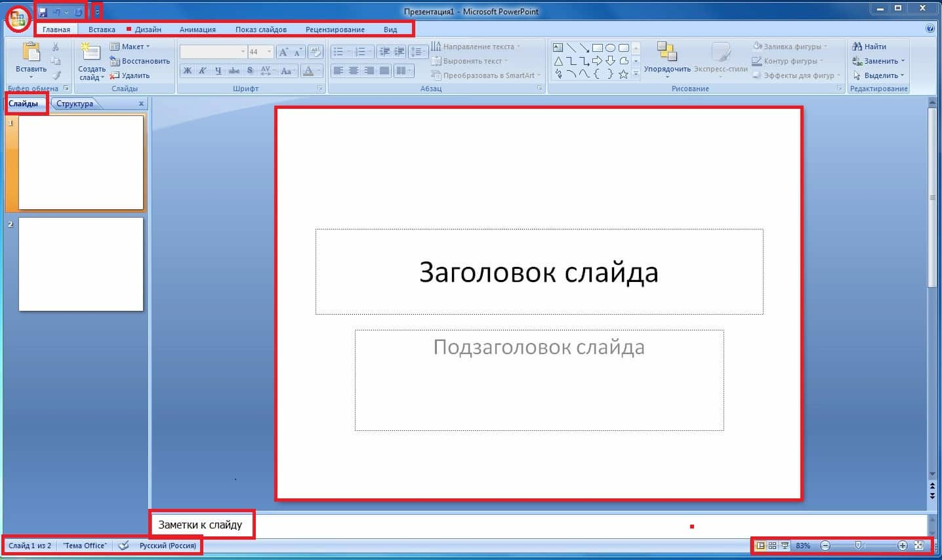This screenshot has width=942, height=560.
Task: Click the Redo icon in quick access toolbar
Action: 79,12
